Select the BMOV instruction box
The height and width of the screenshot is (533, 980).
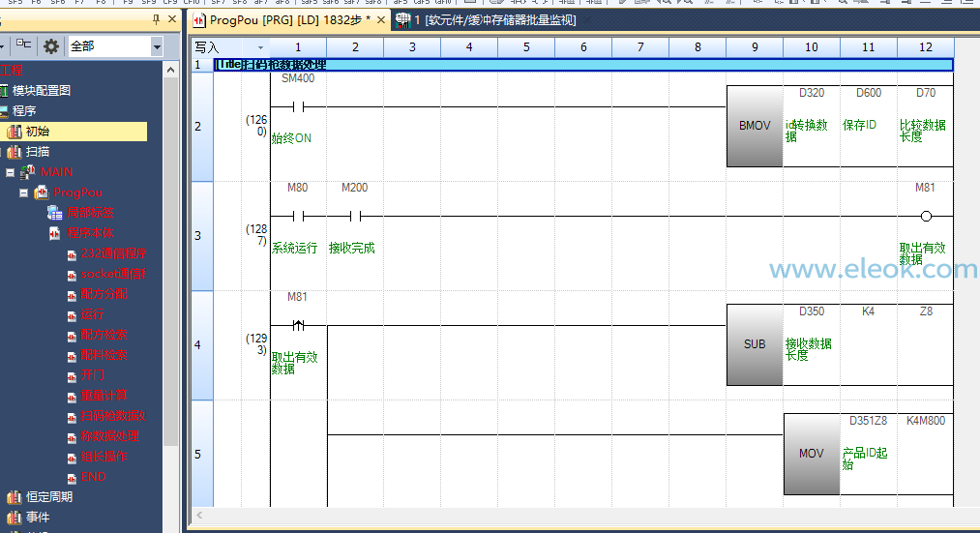pyautogui.click(x=755, y=126)
